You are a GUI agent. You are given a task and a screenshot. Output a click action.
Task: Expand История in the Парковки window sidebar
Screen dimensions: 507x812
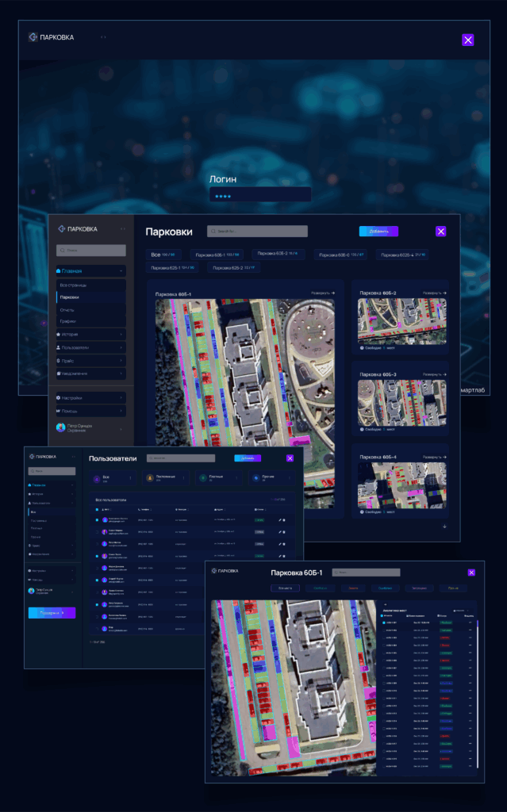pos(90,335)
